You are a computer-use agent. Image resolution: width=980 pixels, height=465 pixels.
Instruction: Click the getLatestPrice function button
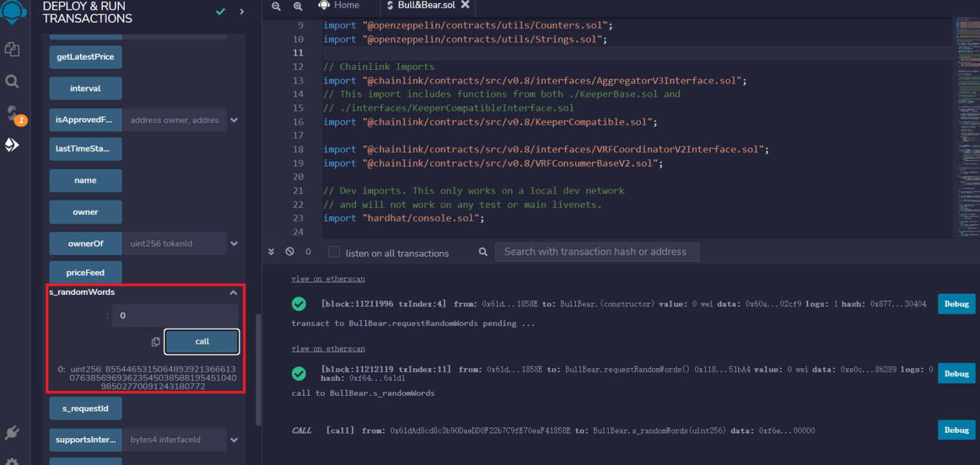(85, 57)
